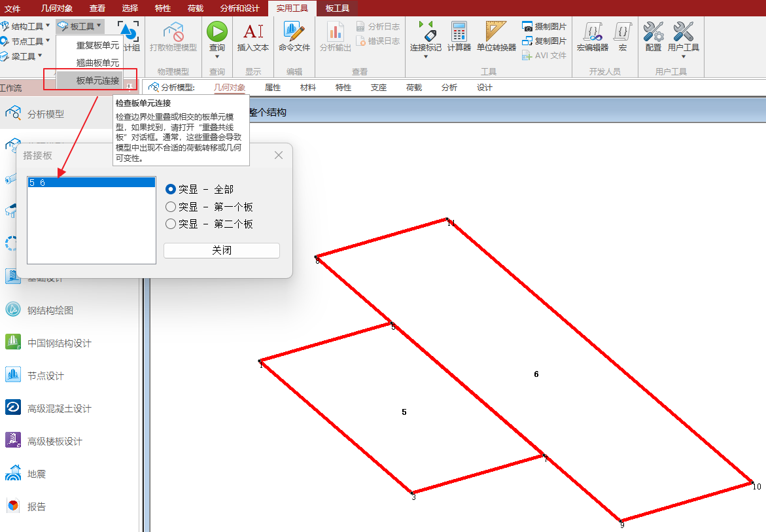Select 分析 in analysis model bar
Image resolution: width=766 pixels, height=532 pixels.
(x=449, y=88)
